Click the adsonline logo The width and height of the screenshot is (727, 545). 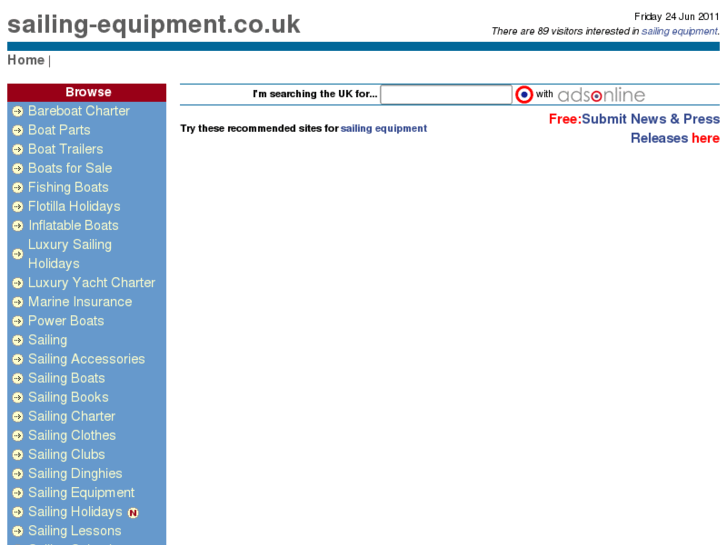(601, 95)
